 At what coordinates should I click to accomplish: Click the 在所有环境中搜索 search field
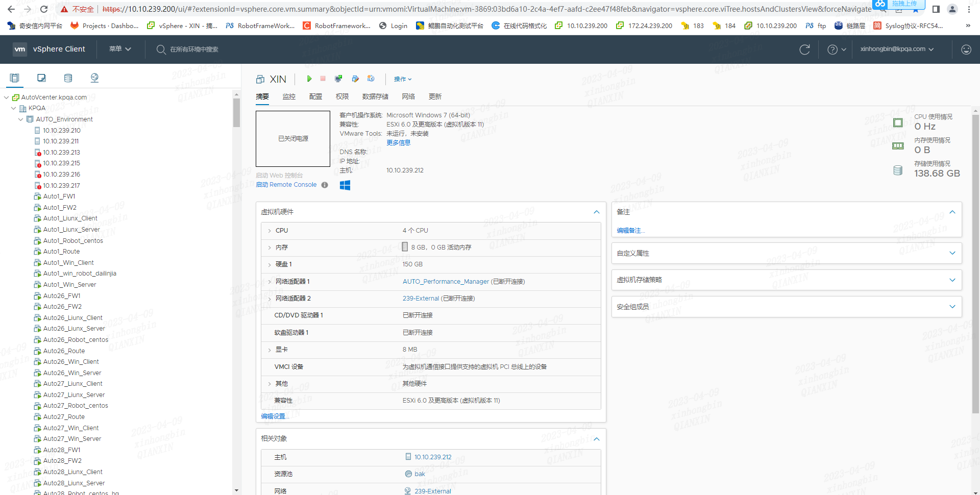(194, 49)
